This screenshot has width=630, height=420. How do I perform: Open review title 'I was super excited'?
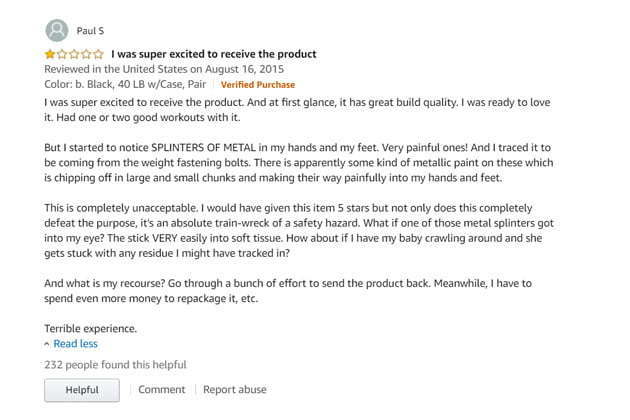click(x=214, y=54)
